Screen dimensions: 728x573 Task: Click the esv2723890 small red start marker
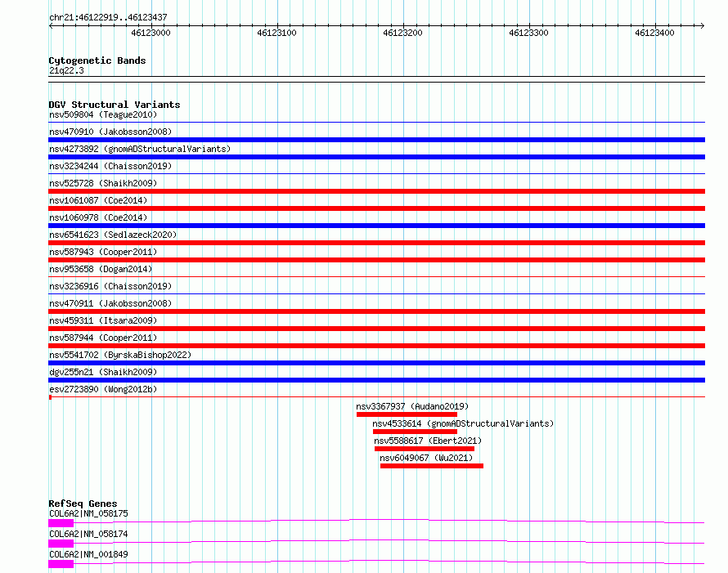point(50,397)
